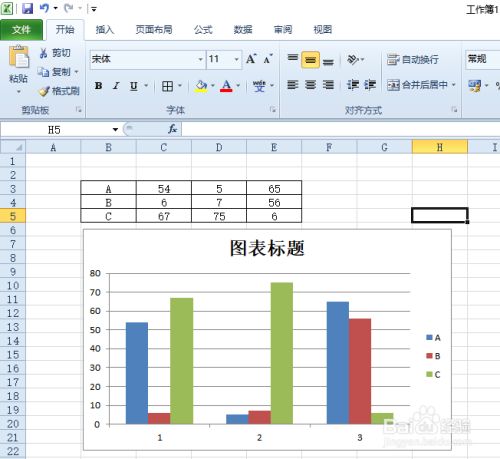Click the 剪切 cut button
500x459 pixels.
55,53
